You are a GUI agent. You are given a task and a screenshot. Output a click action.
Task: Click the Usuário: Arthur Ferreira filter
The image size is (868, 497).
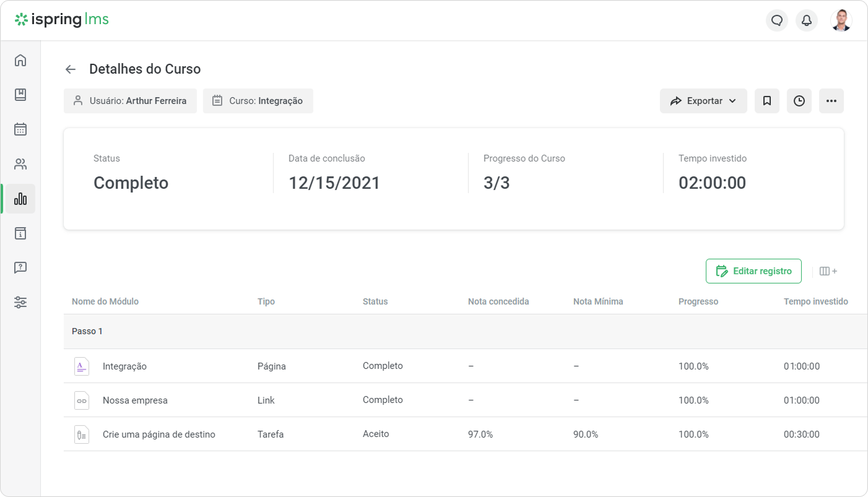point(130,101)
